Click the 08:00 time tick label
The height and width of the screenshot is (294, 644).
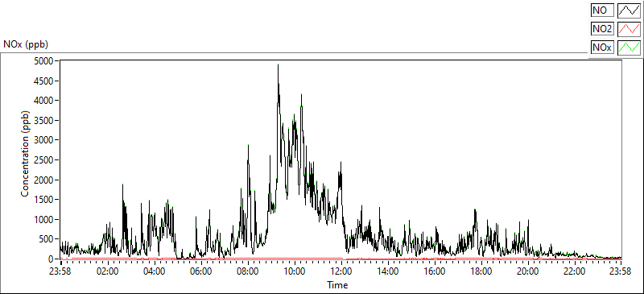[x=248, y=271]
